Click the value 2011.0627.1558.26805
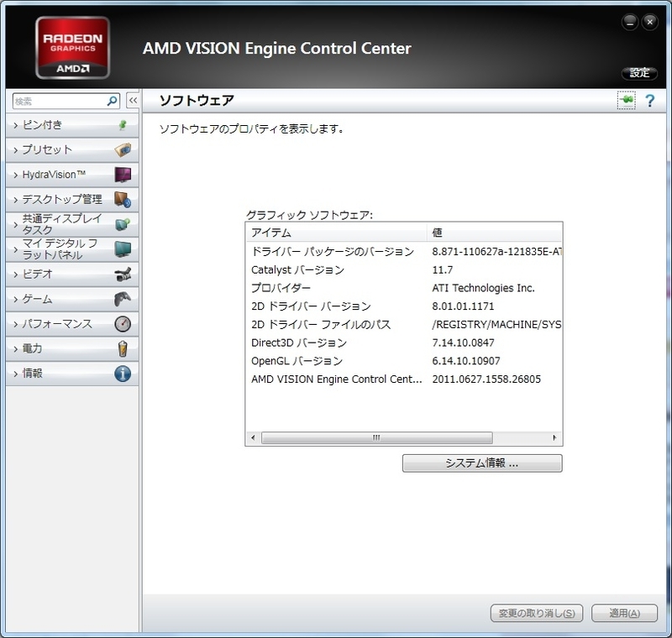Screen dimensions: 672x638 (x=486, y=379)
